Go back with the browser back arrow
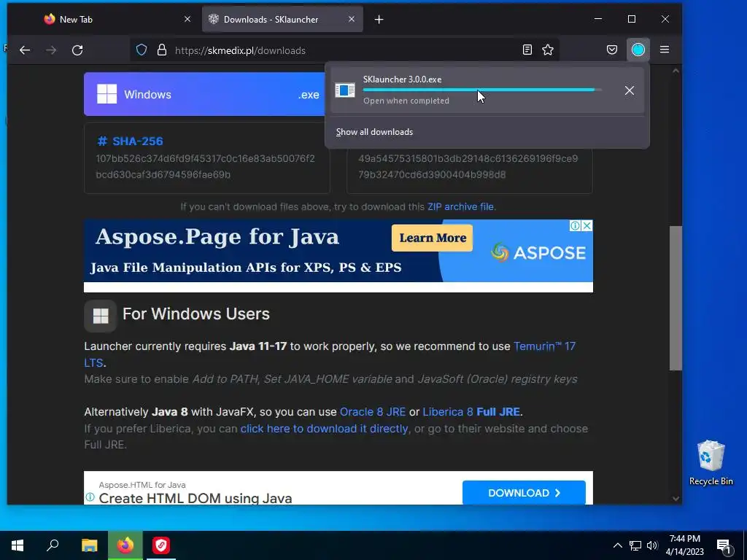 [x=25, y=50]
